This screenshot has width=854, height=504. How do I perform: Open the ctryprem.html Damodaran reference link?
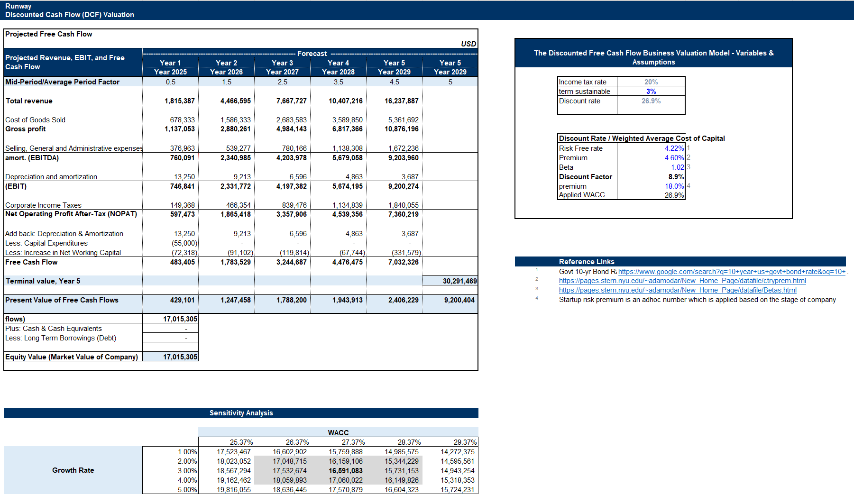682,281
